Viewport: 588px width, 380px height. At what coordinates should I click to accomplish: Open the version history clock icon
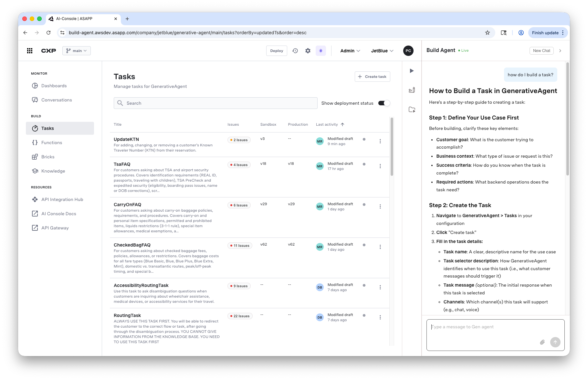[295, 51]
